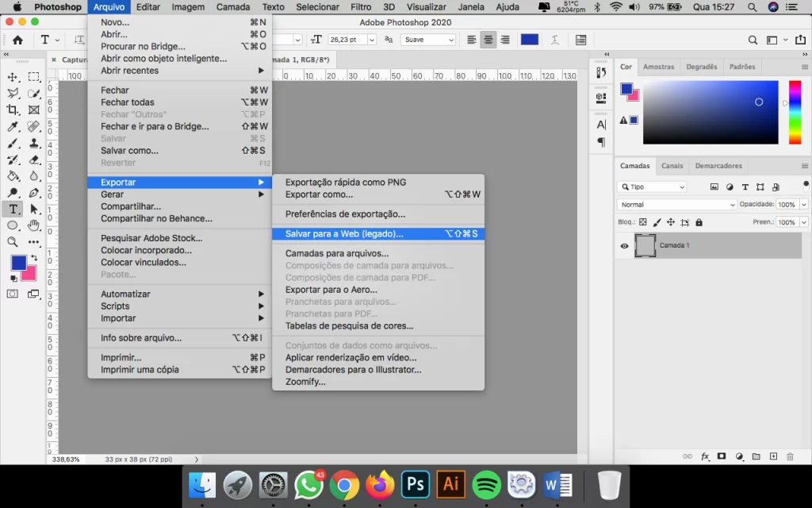Select the Frame tool
The height and width of the screenshot is (508, 812).
tap(33, 110)
